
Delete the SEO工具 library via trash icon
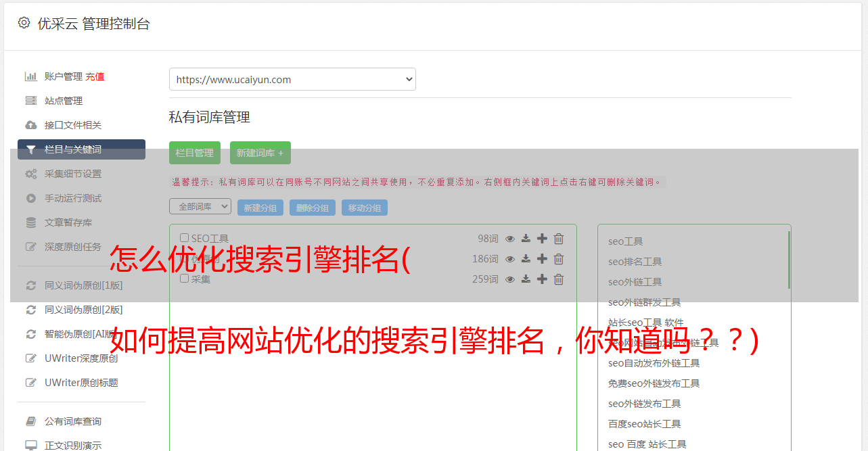tap(559, 239)
